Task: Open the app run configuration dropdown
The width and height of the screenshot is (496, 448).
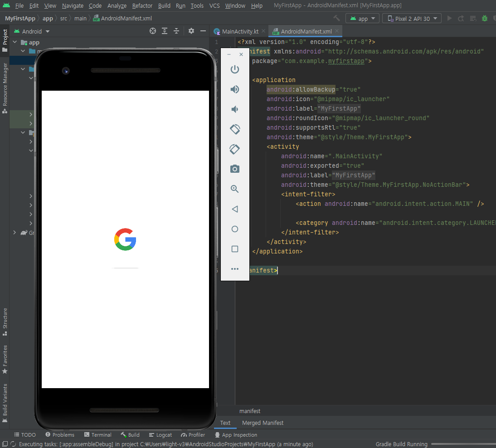Action: coord(362,18)
